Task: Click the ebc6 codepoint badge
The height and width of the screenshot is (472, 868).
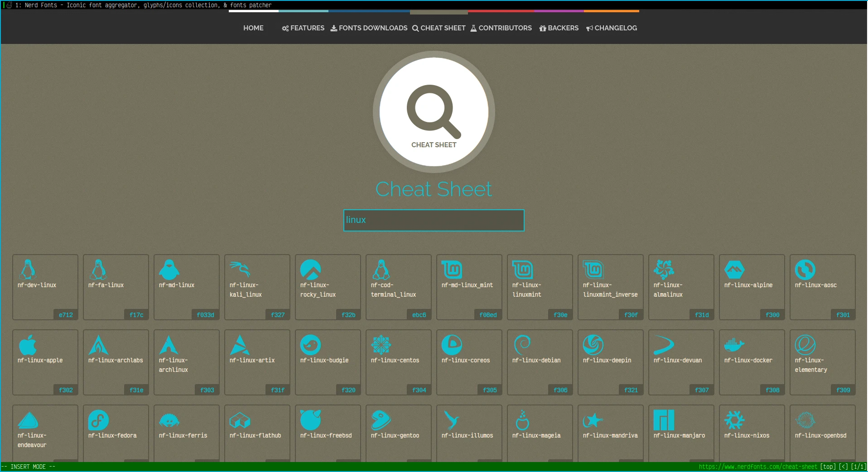Action: click(419, 315)
